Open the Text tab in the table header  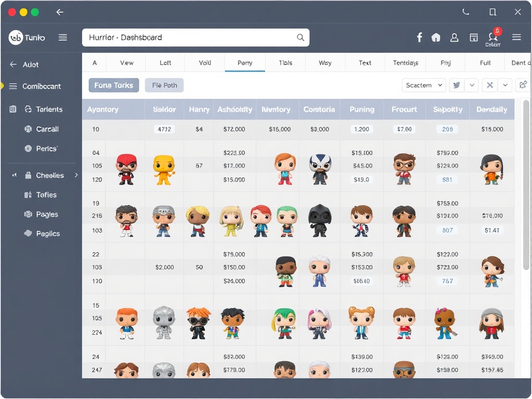365,62
